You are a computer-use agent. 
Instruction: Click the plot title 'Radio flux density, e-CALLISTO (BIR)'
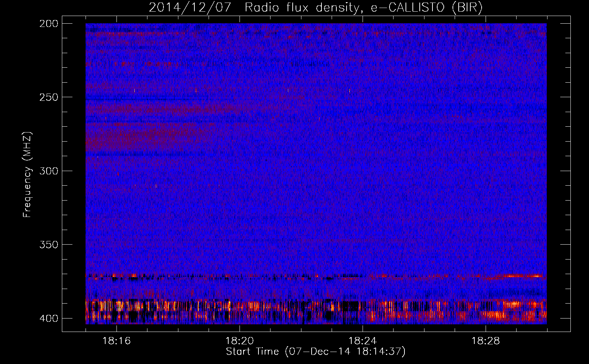click(x=364, y=7)
